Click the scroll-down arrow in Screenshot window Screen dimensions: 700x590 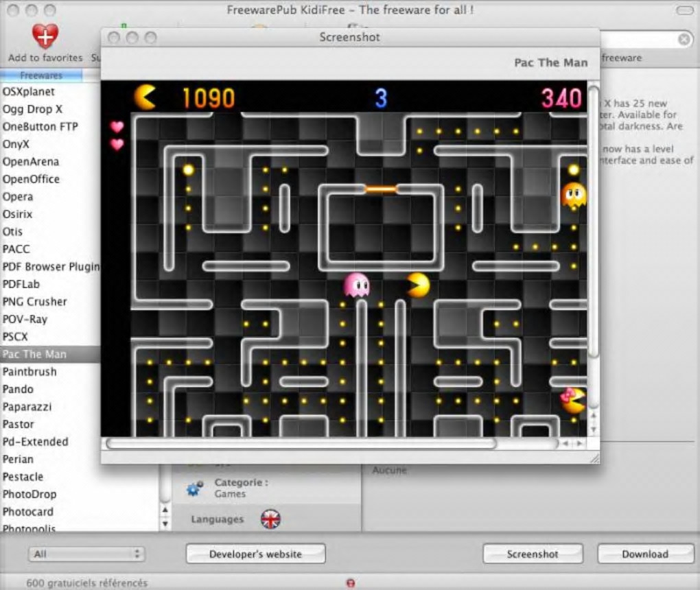click(594, 429)
